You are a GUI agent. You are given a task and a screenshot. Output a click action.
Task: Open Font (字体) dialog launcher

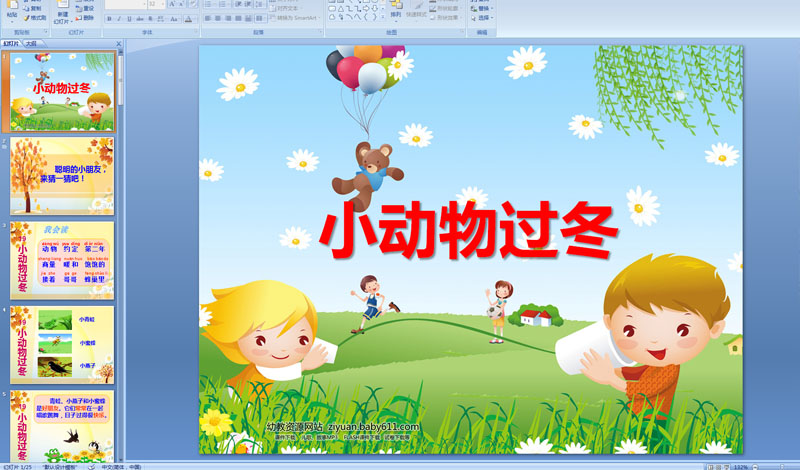click(x=196, y=31)
